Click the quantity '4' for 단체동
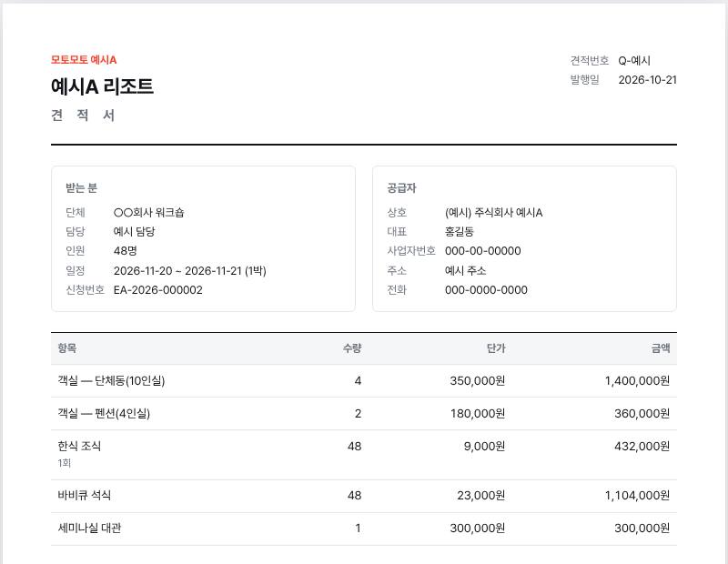 click(358, 381)
